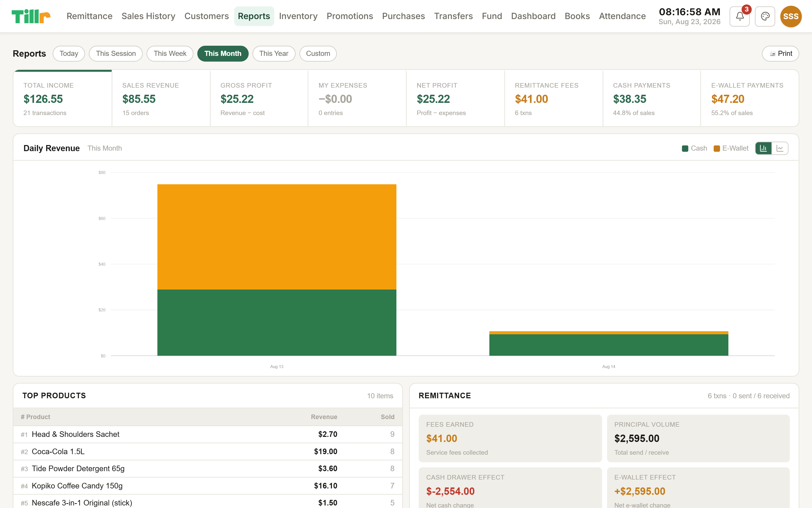Viewport: 812px width, 508px height.
Task: Click the 08:16:58 AM clock
Action: 689,12
